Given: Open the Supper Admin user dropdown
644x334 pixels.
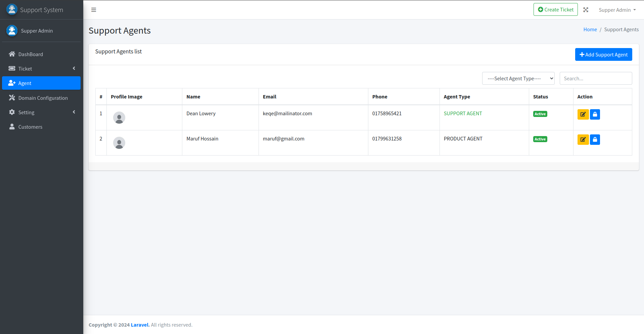Looking at the screenshot, I should click(617, 10).
